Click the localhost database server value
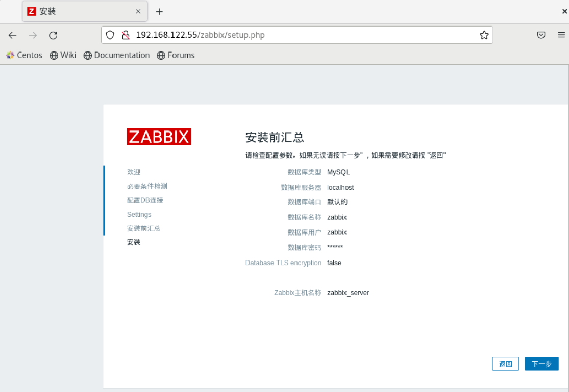 pyautogui.click(x=340, y=188)
